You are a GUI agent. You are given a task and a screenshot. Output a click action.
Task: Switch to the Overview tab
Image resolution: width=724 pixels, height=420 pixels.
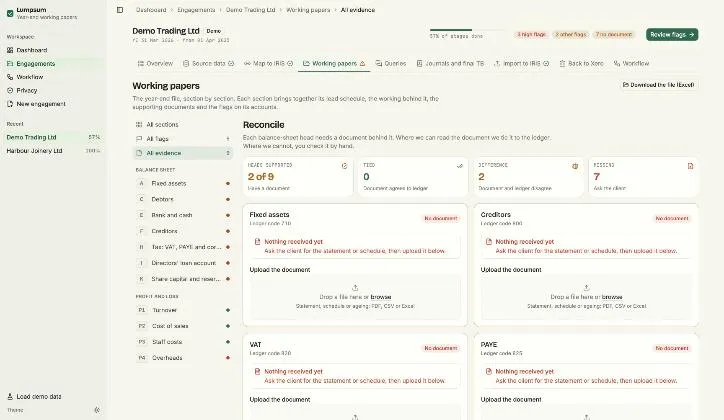click(155, 64)
